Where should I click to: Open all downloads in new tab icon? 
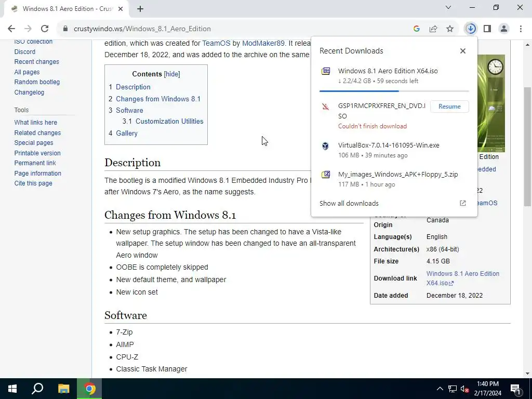(x=463, y=203)
